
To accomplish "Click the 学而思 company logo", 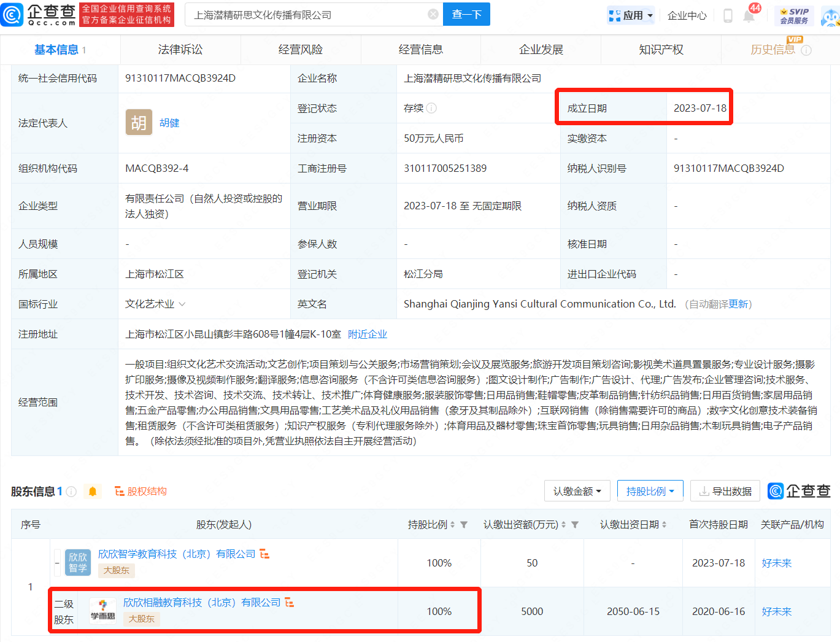I will click(x=102, y=611).
